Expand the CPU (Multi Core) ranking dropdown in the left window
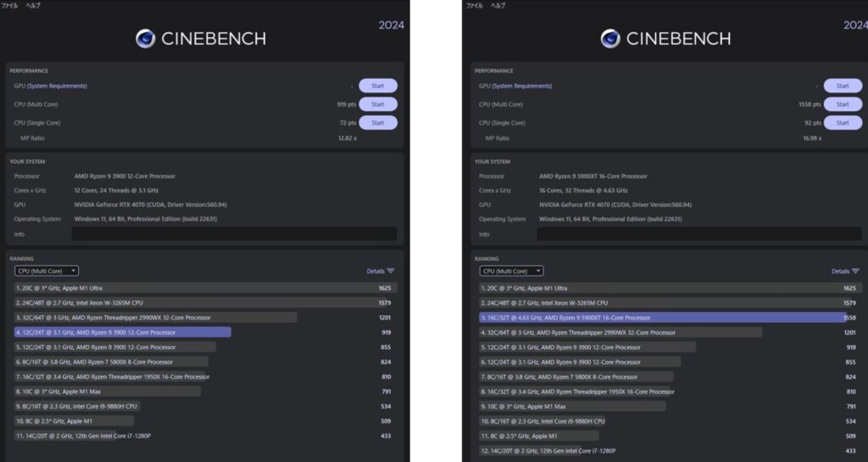This screenshot has height=462, width=868. pyautogui.click(x=47, y=271)
